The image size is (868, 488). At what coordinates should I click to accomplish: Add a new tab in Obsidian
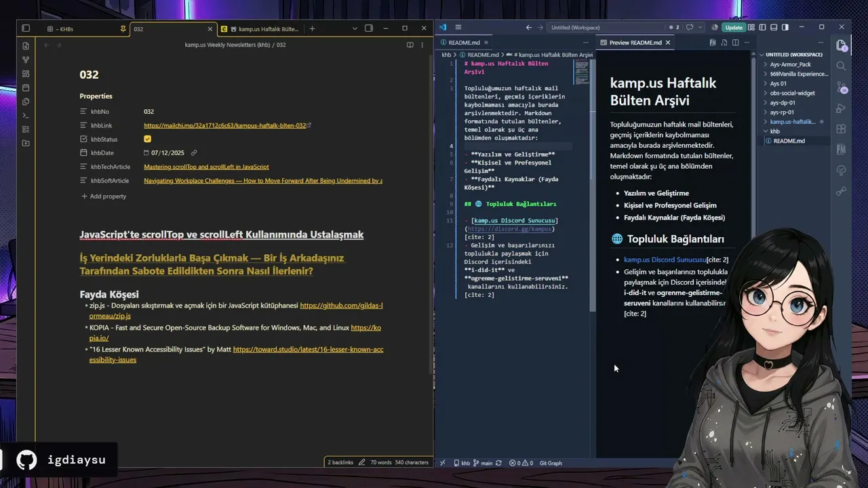312,28
